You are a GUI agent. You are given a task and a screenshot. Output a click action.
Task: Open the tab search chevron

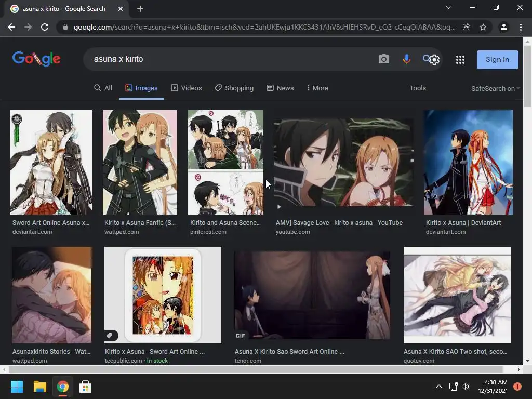(x=448, y=7)
